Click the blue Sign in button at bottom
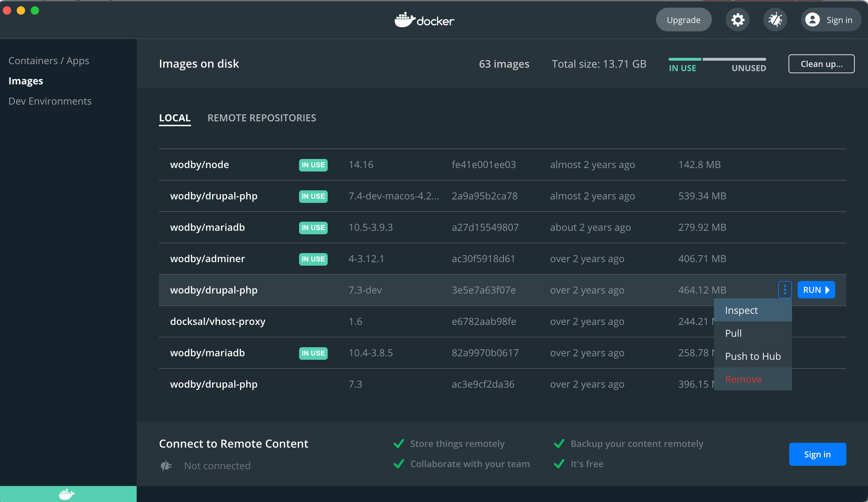868x502 pixels. 817,454
